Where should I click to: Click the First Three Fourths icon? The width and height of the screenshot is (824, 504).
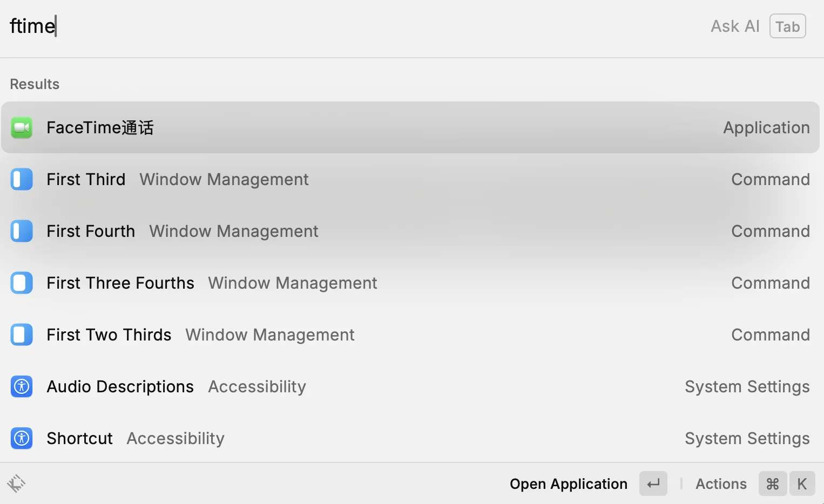[22, 283]
